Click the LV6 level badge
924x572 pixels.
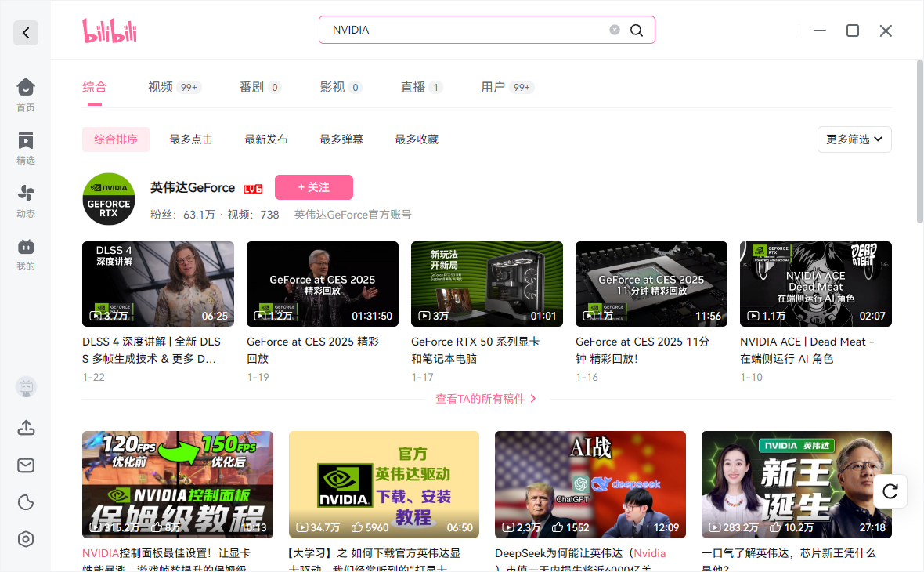(x=253, y=189)
